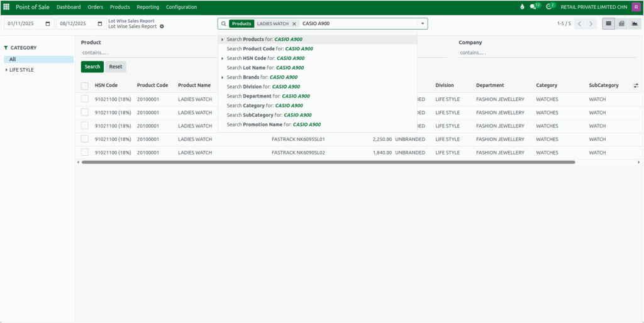
Task: Sort by the HSN Code column header
Action: click(x=106, y=85)
